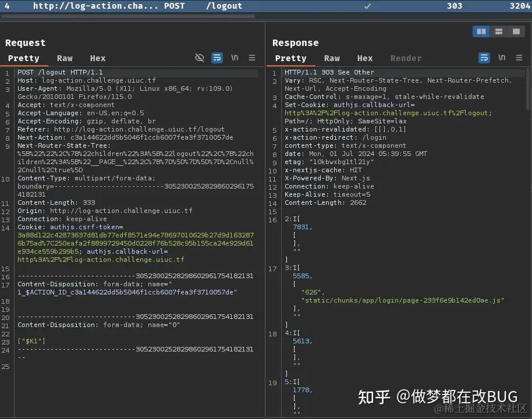Screen dimensions: 532x419
Task: Switch to Response Pretty tab
Action: [291, 58]
